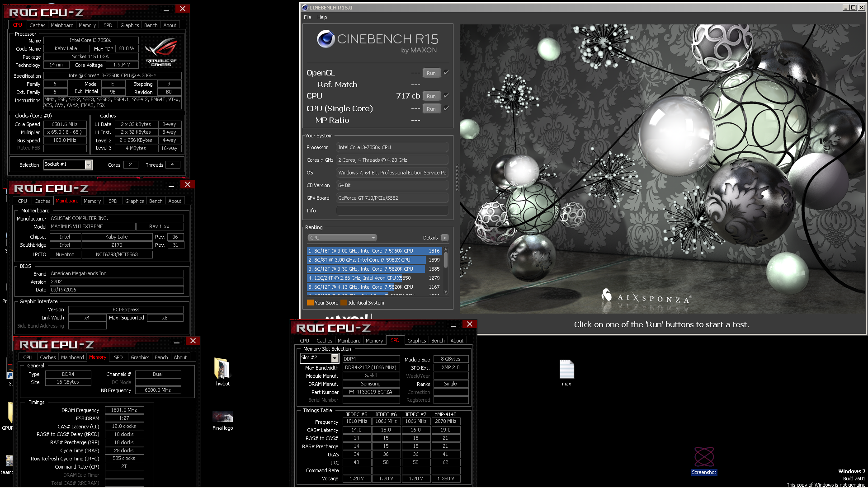Click the XMP-4140 timings column header
Viewport: 868px width, 488px height.
[445, 414]
